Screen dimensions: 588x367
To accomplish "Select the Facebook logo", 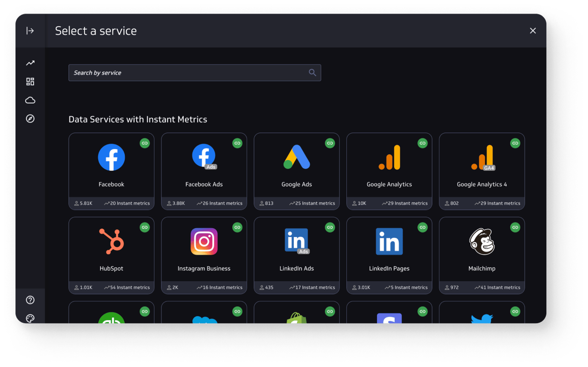I will tap(111, 157).
